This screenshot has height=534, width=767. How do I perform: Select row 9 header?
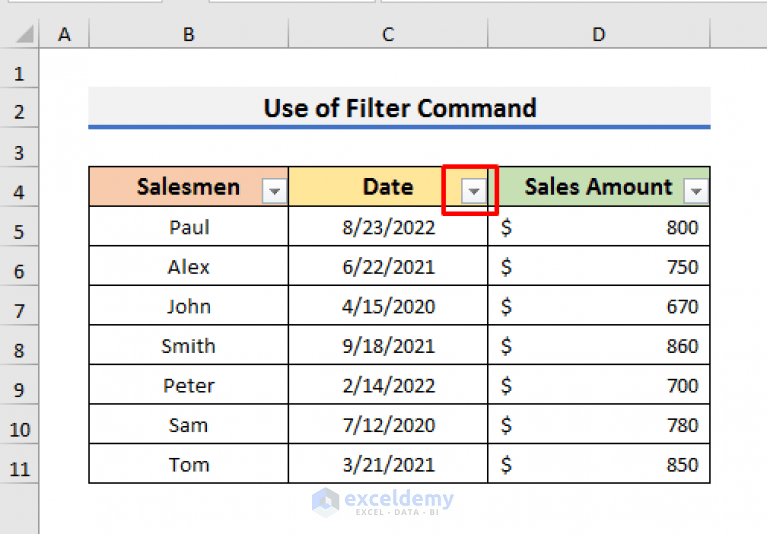tap(19, 385)
